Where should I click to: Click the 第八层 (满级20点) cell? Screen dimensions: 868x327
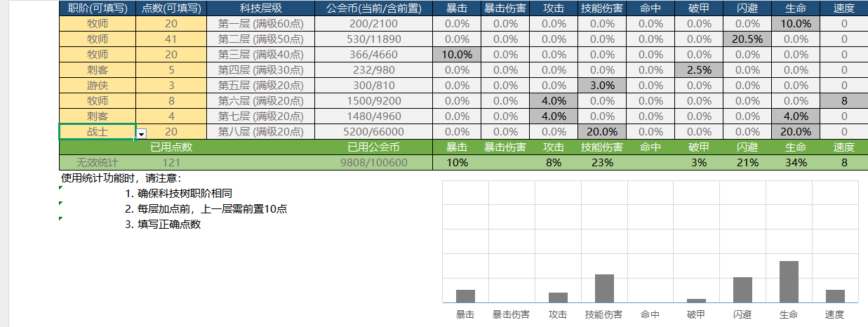260,131
